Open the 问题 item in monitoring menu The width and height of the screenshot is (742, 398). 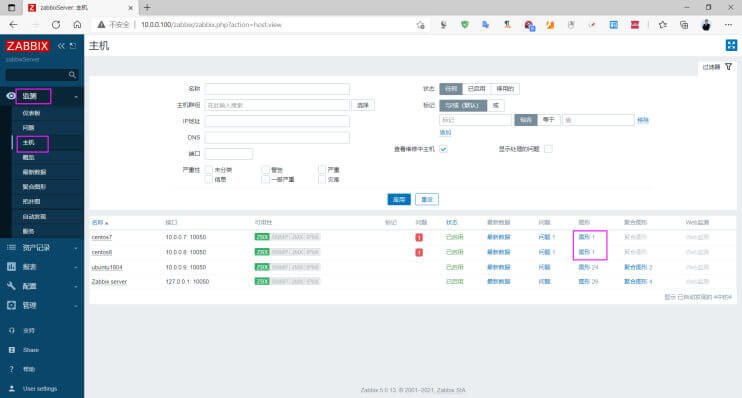(28, 128)
